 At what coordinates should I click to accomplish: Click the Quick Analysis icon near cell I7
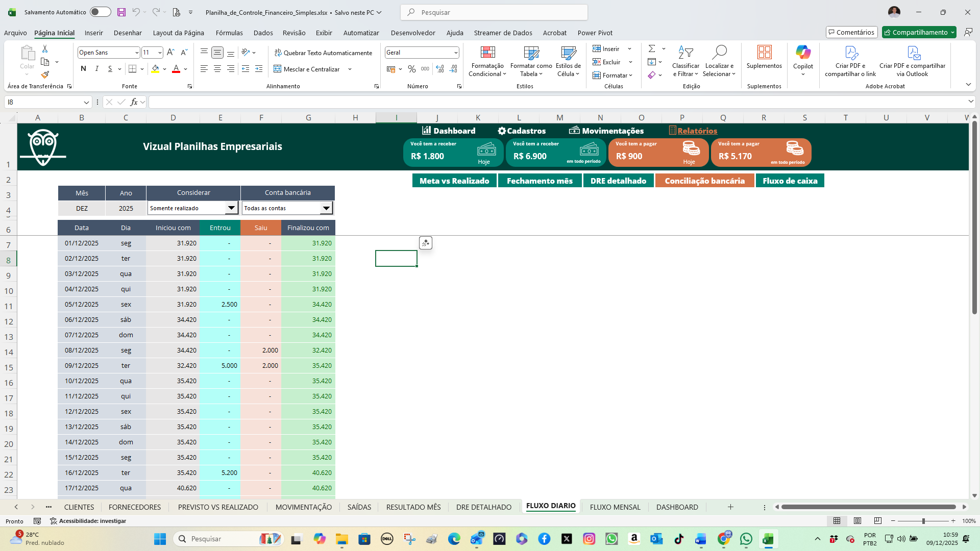point(426,243)
